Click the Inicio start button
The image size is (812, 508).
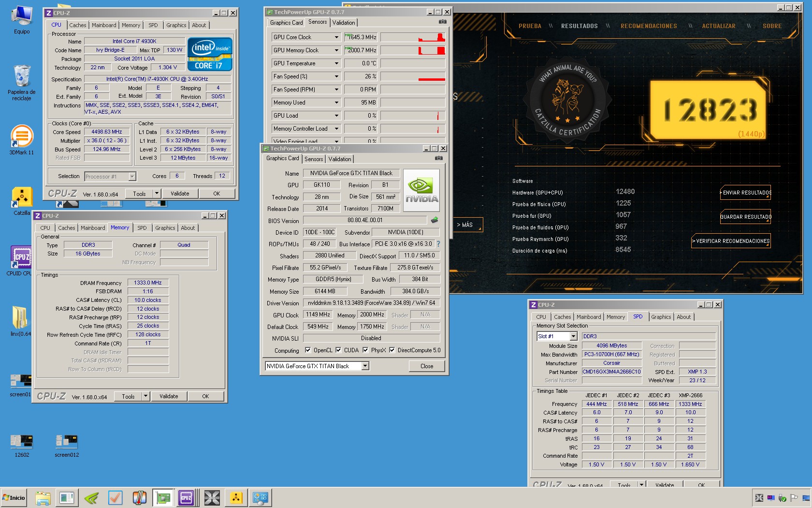(14, 498)
